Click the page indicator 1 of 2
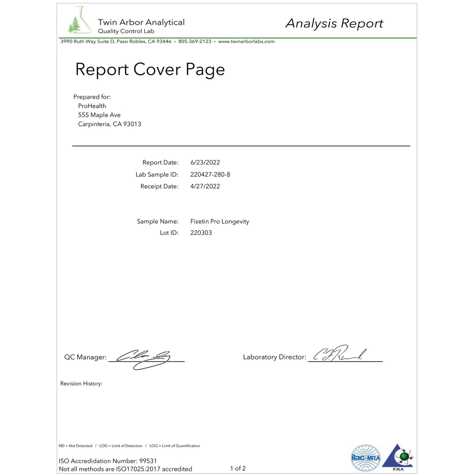This screenshot has height=476, width=476. click(x=238, y=468)
